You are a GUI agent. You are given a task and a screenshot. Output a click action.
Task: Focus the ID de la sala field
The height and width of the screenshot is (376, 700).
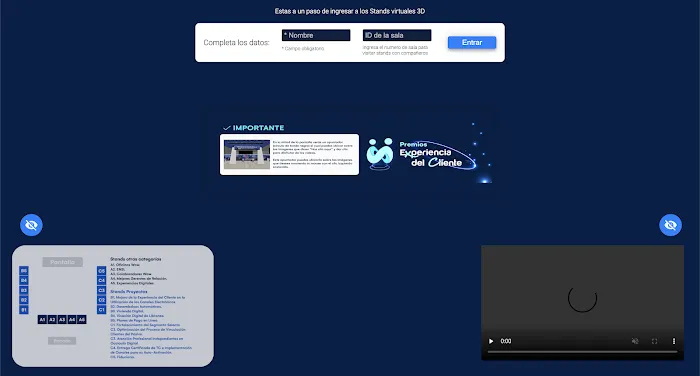tap(397, 35)
